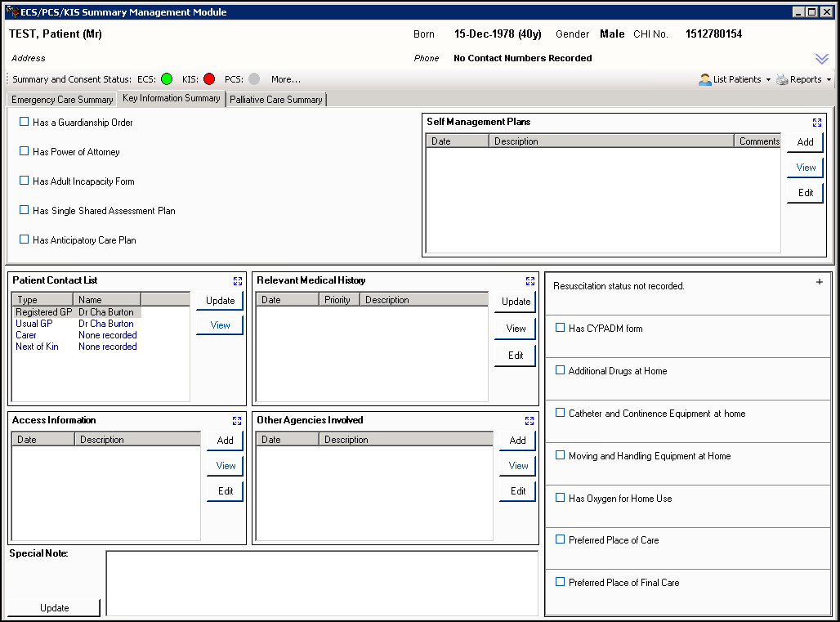Click inside the Special Note text box
This screenshot has width=840, height=622.
(322, 583)
